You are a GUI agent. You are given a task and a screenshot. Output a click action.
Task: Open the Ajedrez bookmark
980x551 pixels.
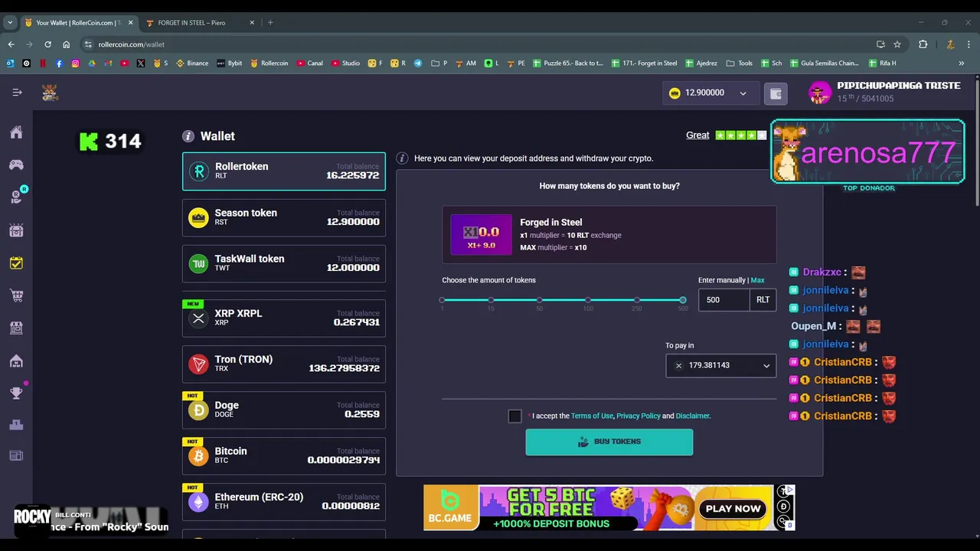pos(701,64)
